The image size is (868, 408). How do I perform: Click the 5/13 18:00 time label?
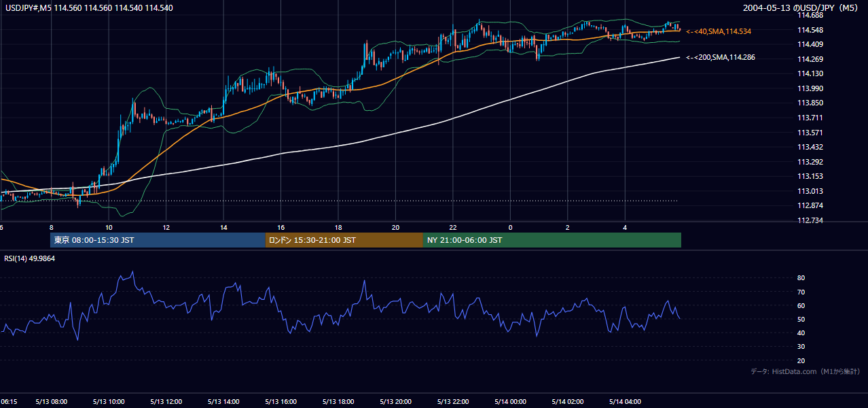coord(338,402)
